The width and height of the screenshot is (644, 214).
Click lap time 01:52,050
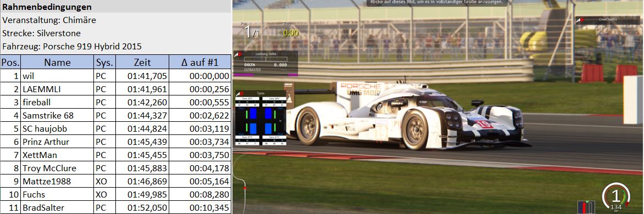[147, 207]
